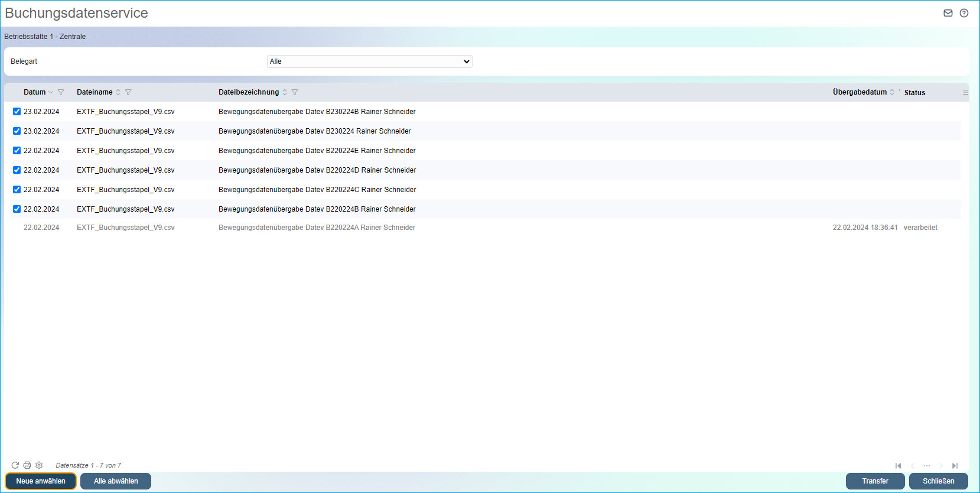Click Datensätze 1 - 7 von 7 text
Image resolution: width=980 pixels, height=493 pixels.
pos(89,465)
